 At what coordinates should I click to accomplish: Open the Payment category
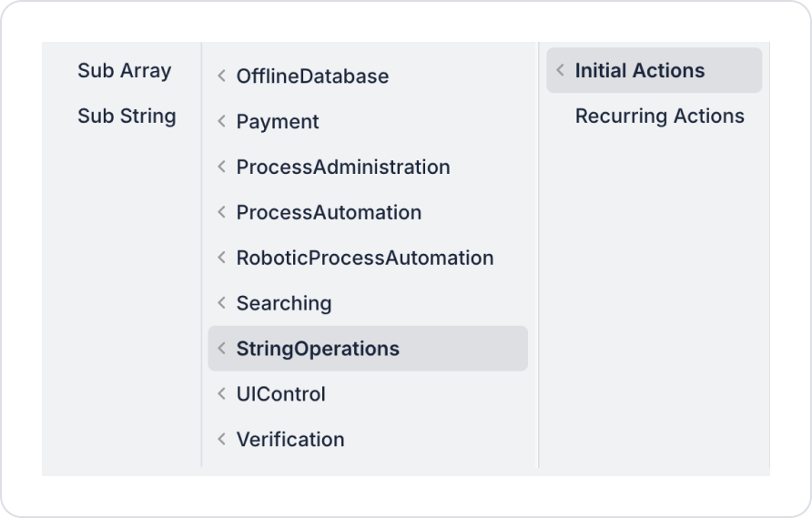(368, 121)
